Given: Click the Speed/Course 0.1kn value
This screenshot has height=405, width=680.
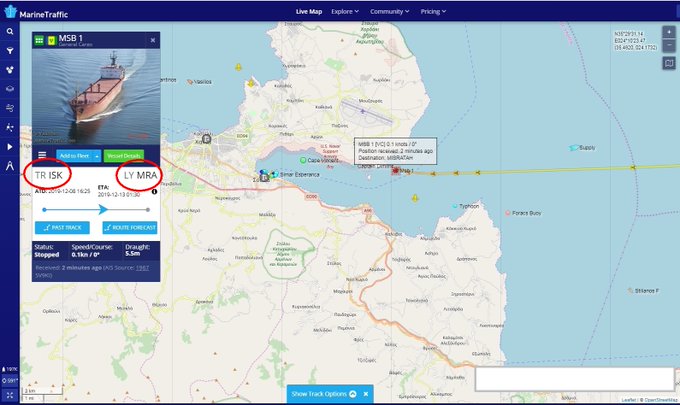Looking at the screenshot, I should 85,255.
